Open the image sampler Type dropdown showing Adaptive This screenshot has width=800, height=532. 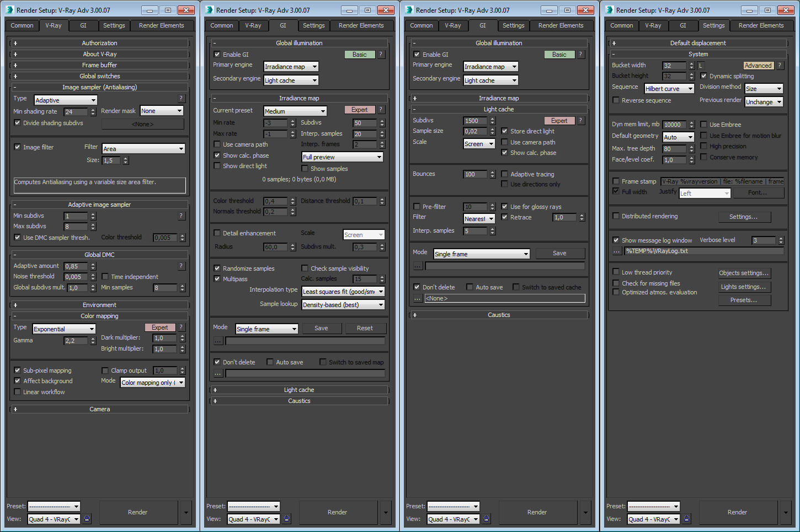[66, 100]
